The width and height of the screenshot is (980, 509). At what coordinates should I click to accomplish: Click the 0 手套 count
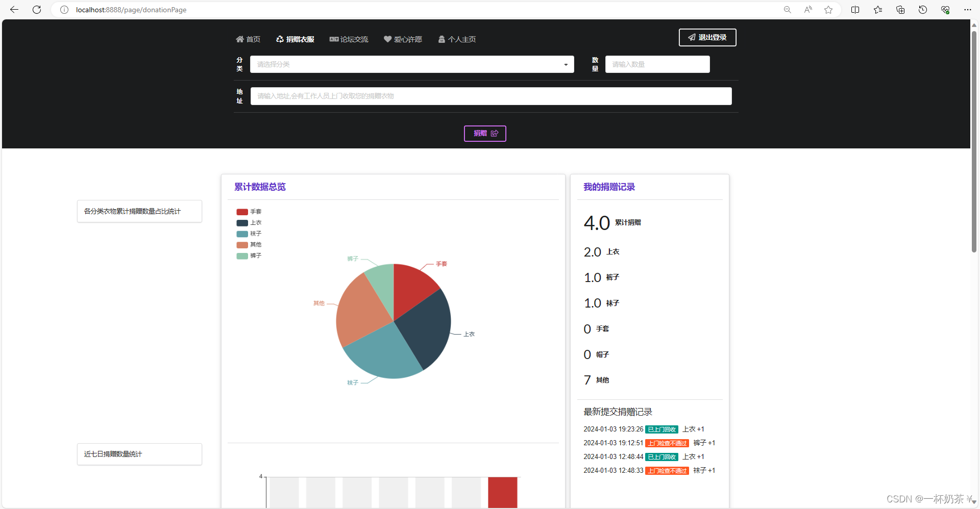596,329
